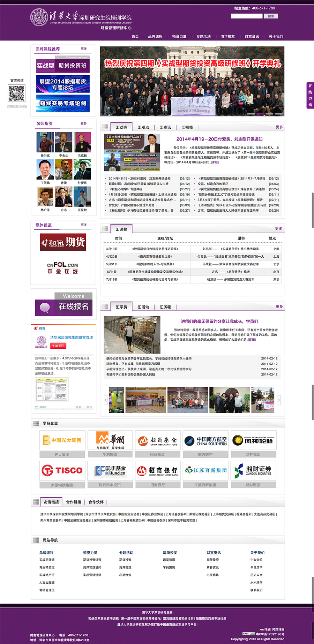Viewport: 314px width, 644px height.
Task: Open teacher 汪星敏's photo
Action: (x=82, y=197)
